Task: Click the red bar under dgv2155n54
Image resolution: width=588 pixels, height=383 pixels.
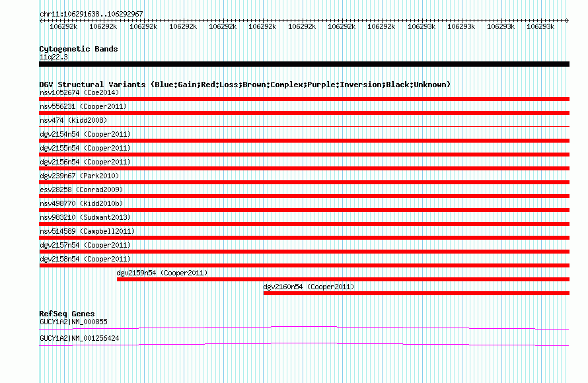Action: pyautogui.click(x=304, y=155)
